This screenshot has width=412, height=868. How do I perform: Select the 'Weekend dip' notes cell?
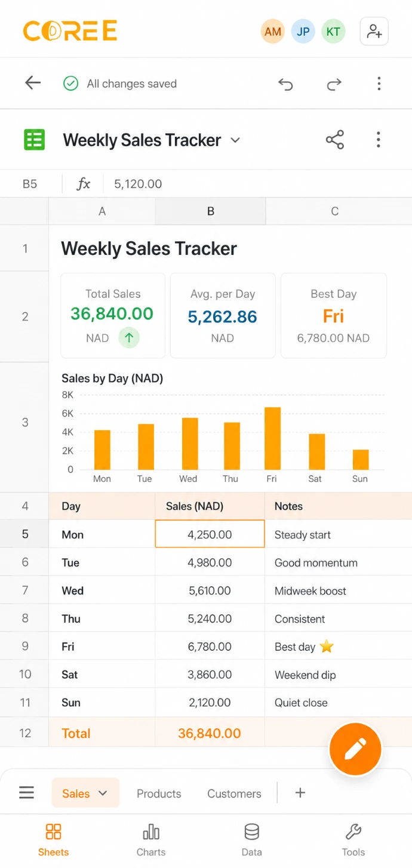338,675
